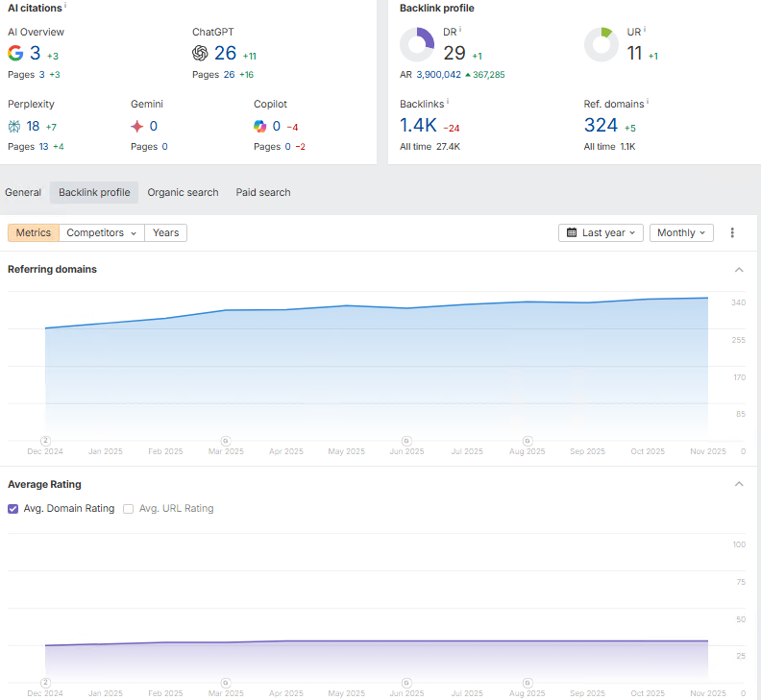Open AI citations info tooltip icon
Viewport: 761px width, 700px height.
(65, 6)
